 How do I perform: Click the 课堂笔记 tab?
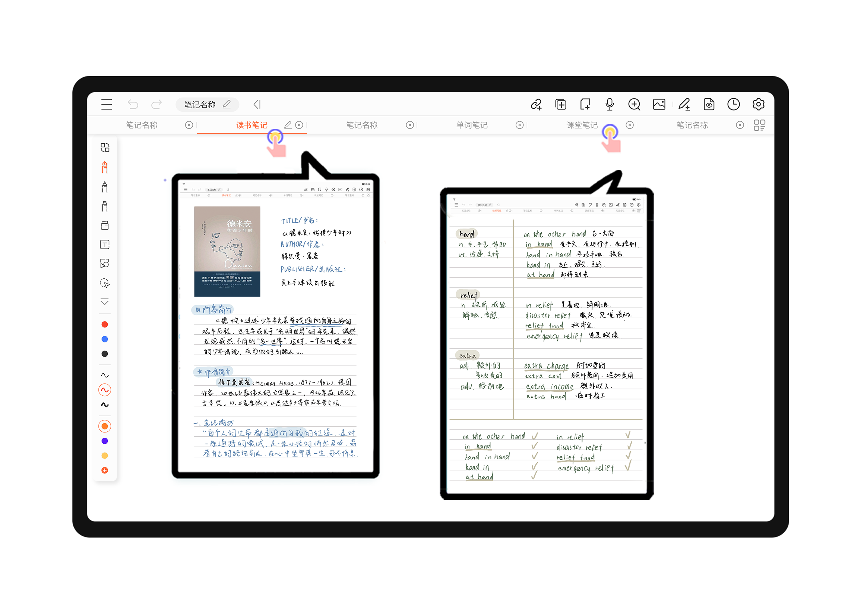(x=580, y=127)
